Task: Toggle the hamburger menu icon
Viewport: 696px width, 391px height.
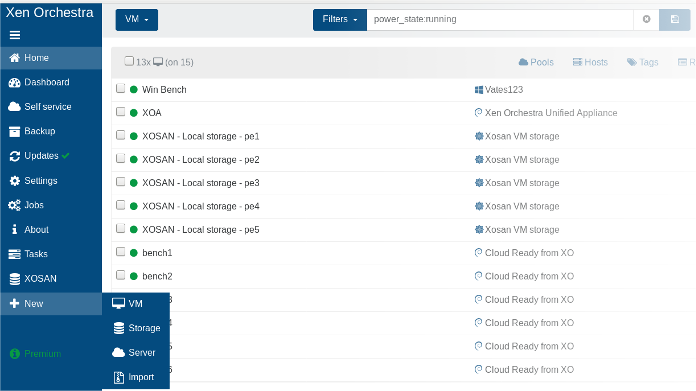Action: (x=15, y=35)
